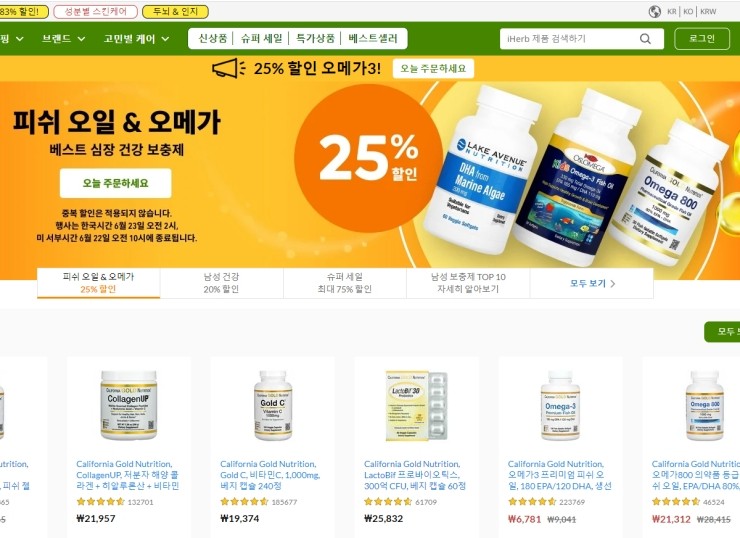Open the globe region settings icon

point(655,12)
